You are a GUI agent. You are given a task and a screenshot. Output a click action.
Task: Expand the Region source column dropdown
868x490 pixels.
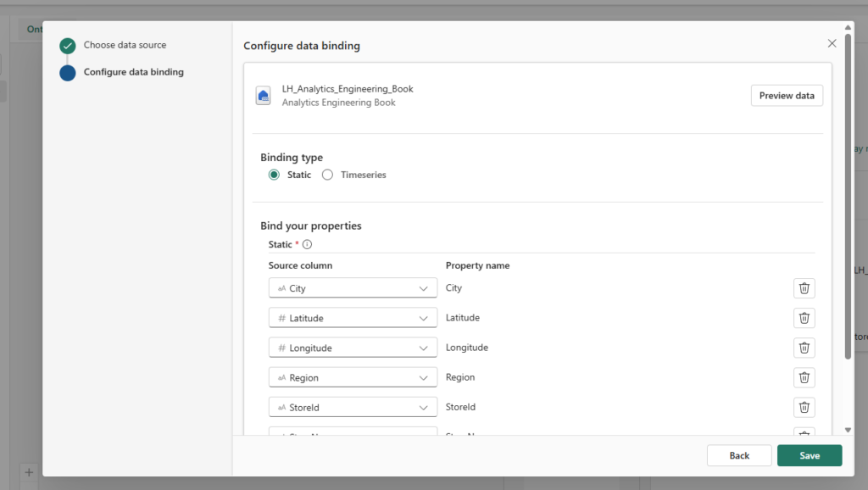353,377
